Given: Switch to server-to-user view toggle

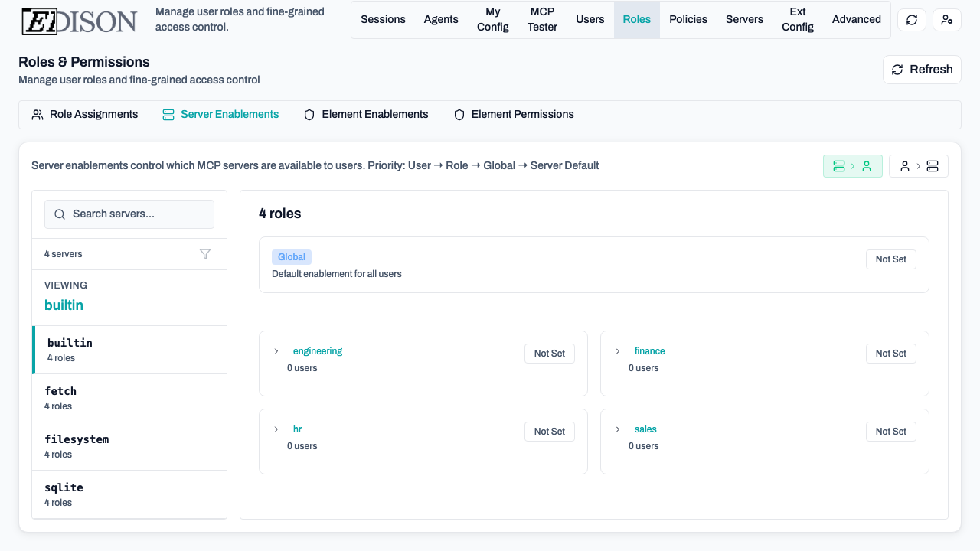Looking at the screenshot, I should click(852, 166).
